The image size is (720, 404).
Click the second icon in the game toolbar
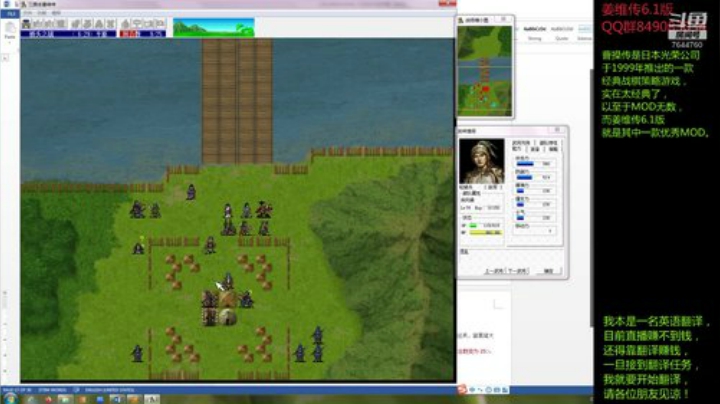pyautogui.click(x=38, y=24)
